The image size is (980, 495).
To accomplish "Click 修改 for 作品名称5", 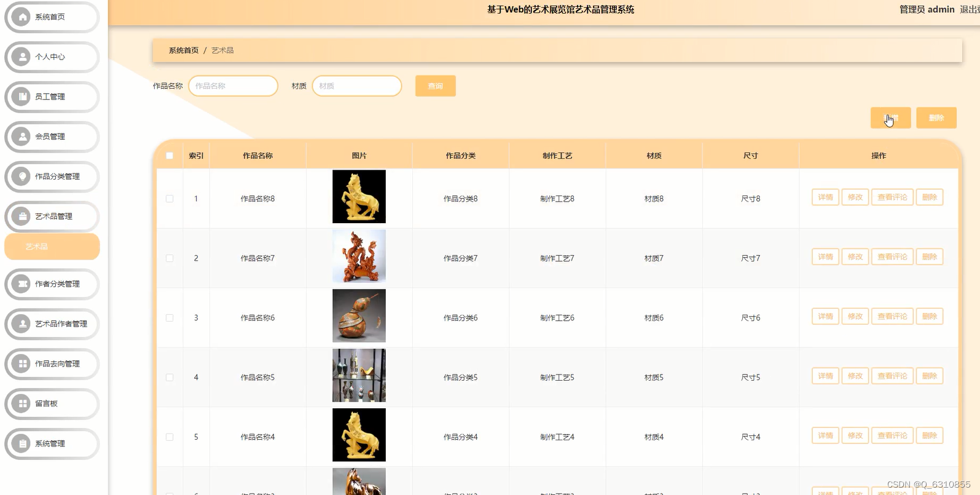I will coord(855,376).
